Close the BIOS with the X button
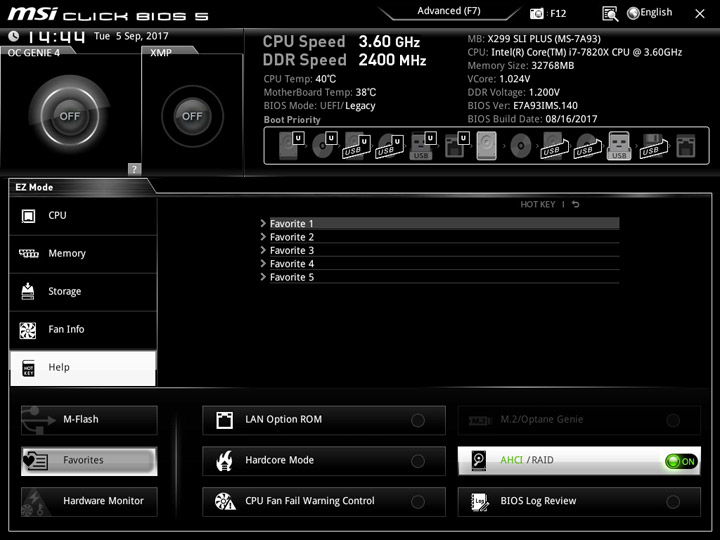Screen dimensions: 720x540 (x=699, y=14)
